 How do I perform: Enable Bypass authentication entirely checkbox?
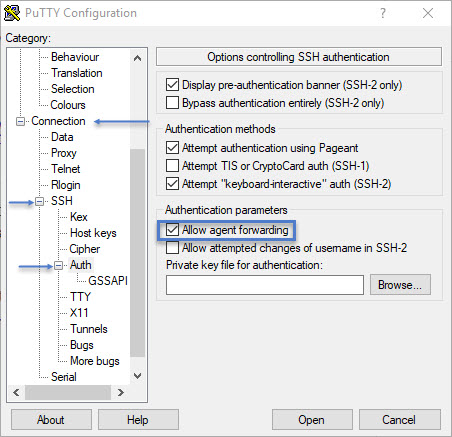[x=172, y=103]
